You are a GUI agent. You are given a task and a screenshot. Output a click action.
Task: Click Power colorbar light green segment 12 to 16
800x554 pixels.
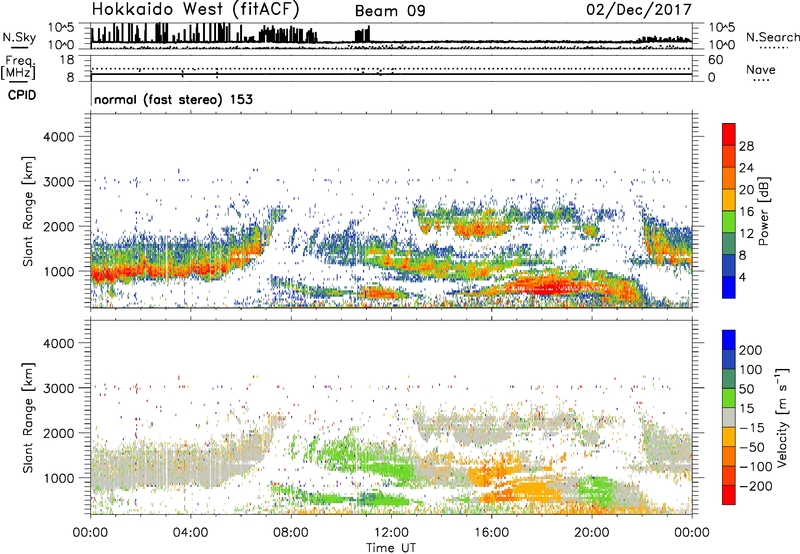[729, 221]
